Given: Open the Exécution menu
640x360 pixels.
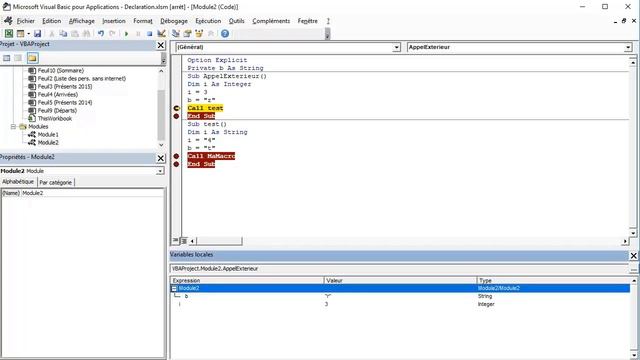Looking at the screenshot, I should [x=208, y=21].
